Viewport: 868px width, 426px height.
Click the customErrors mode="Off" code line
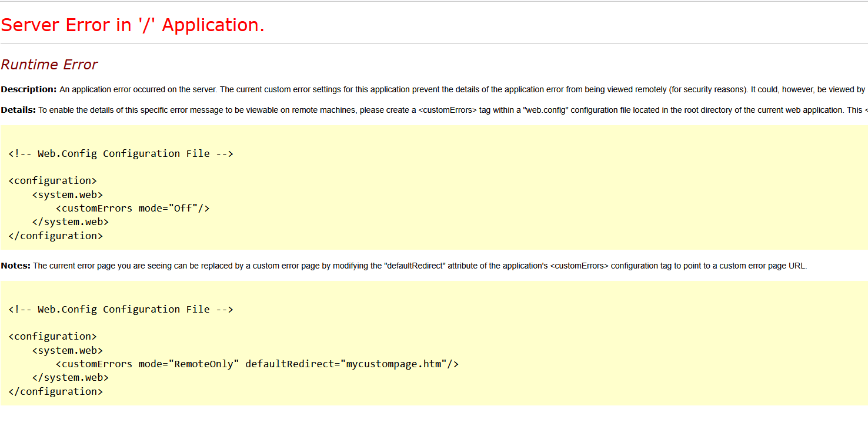132,208
